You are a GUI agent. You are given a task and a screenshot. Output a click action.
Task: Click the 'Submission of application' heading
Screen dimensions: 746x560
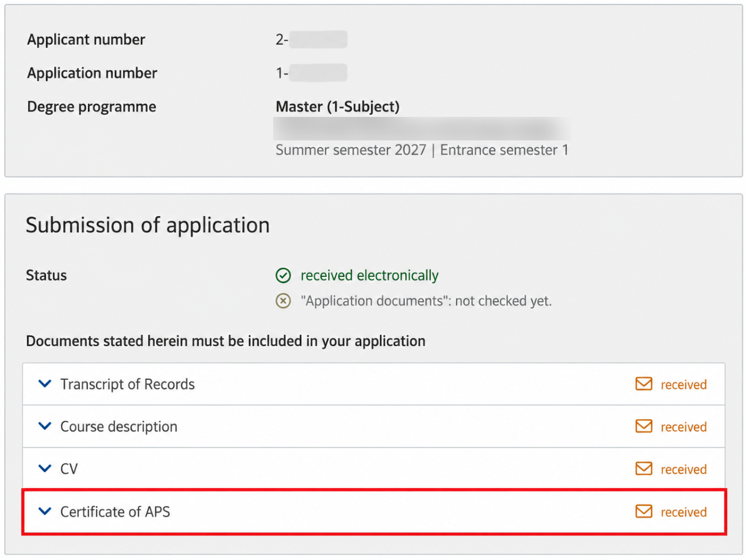click(x=148, y=225)
